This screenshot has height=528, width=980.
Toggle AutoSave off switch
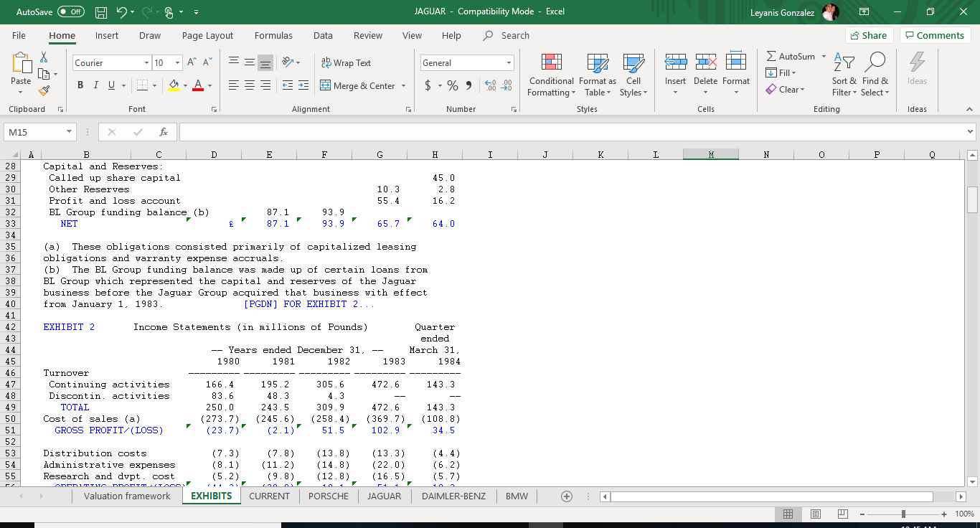pos(70,11)
